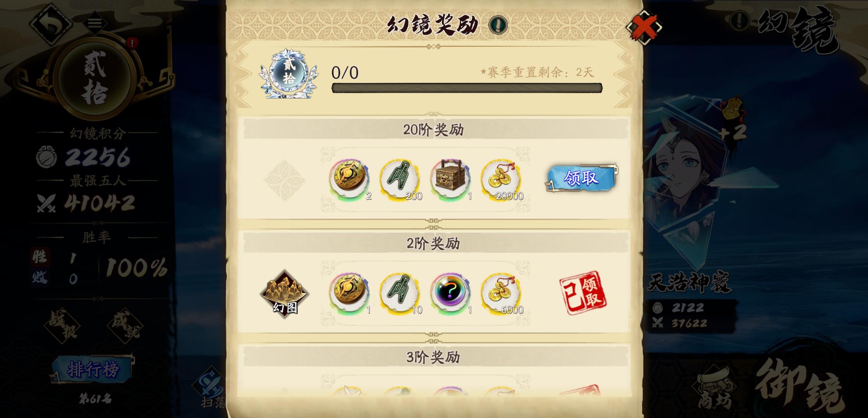The width and height of the screenshot is (868, 418).
Task: Tap the green jade token showing 200
Action: pos(400,178)
